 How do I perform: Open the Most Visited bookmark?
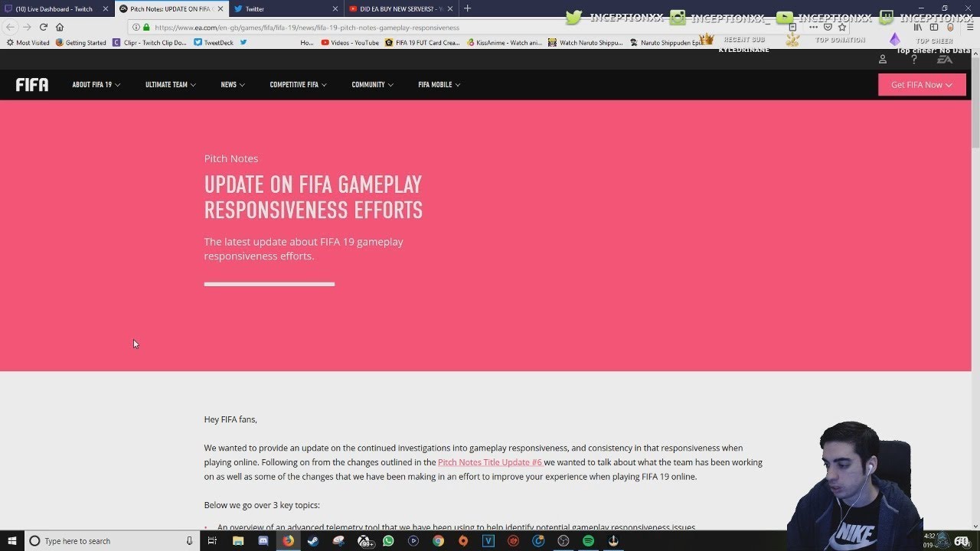click(x=28, y=43)
